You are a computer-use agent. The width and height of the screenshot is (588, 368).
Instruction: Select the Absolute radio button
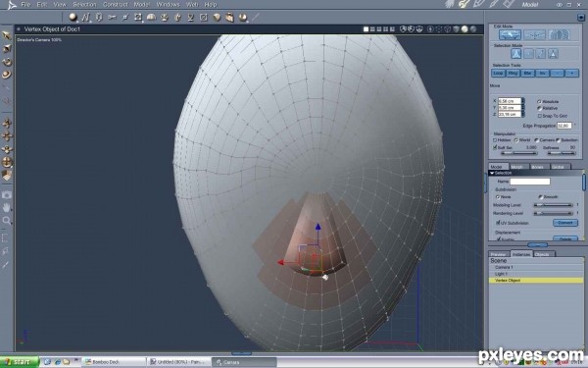(539, 102)
